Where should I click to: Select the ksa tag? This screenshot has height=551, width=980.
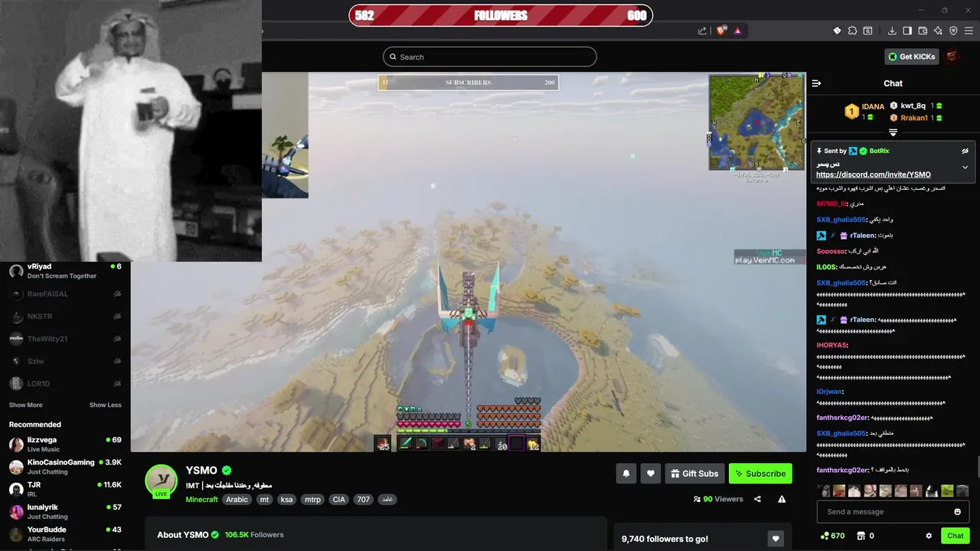[x=286, y=500]
